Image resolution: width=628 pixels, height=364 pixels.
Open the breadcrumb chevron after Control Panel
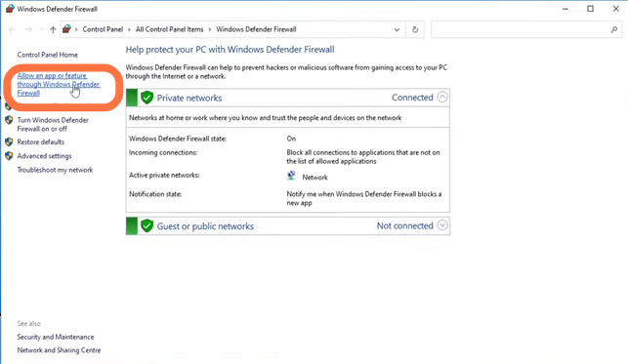129,29
